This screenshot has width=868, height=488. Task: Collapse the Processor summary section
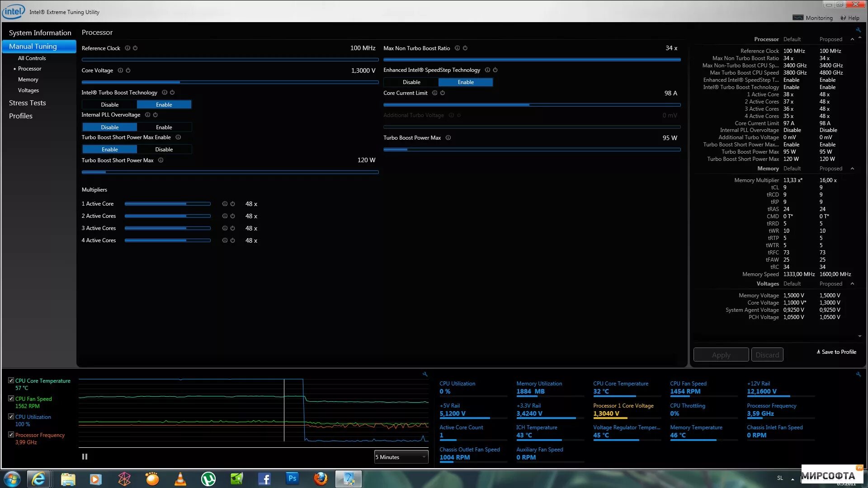852,39
